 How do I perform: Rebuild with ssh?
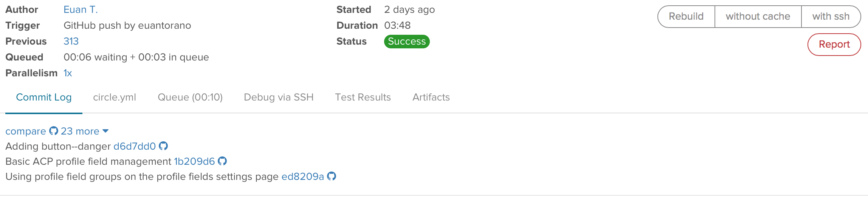click(831, 17)
